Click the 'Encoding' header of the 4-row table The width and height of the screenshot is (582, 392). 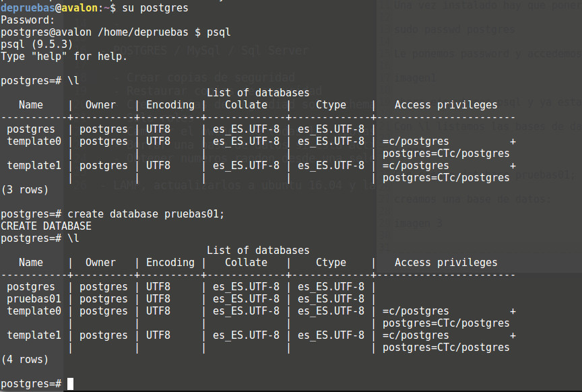(170, 263)
